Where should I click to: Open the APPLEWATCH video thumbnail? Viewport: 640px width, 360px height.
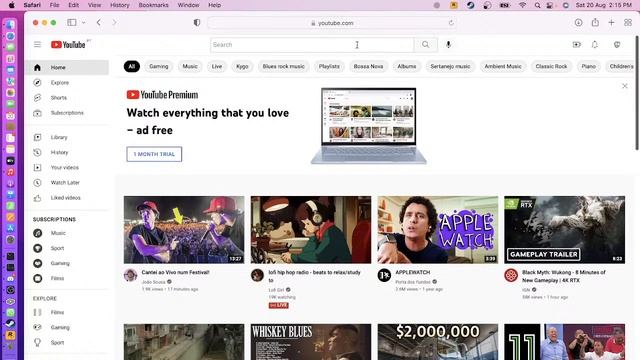(438, 229)
